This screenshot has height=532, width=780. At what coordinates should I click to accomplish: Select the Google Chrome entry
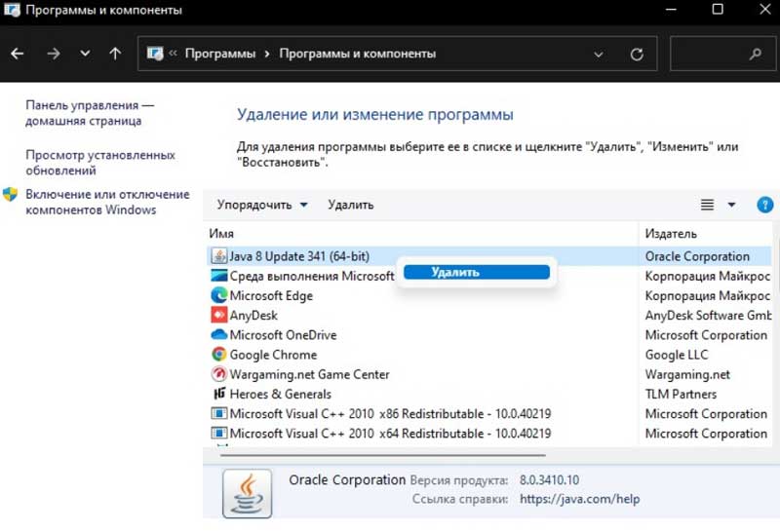[273, 355]
